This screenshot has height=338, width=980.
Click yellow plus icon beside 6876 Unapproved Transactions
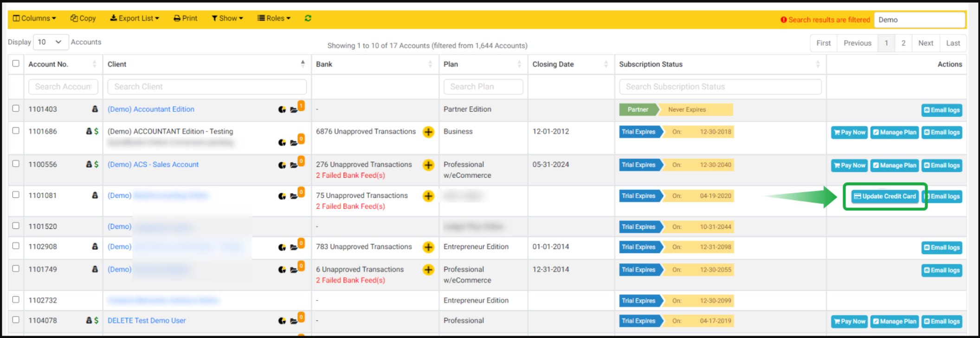pos(428,132)
